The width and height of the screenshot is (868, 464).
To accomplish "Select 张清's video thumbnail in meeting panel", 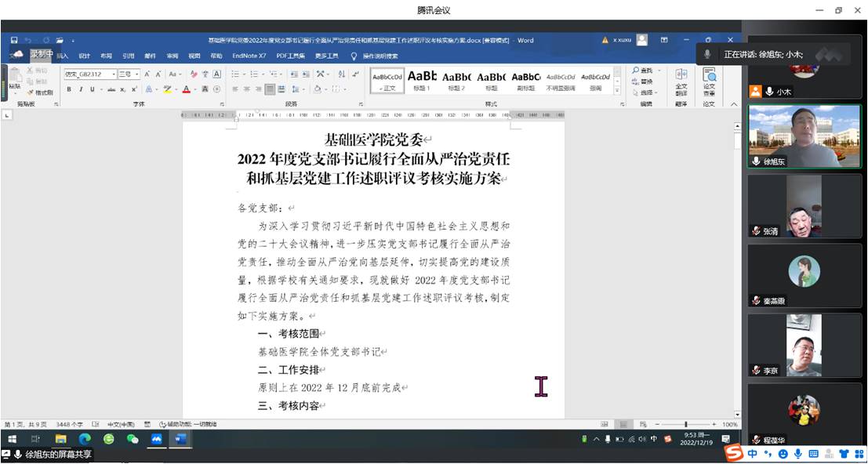I will (804, 208).
